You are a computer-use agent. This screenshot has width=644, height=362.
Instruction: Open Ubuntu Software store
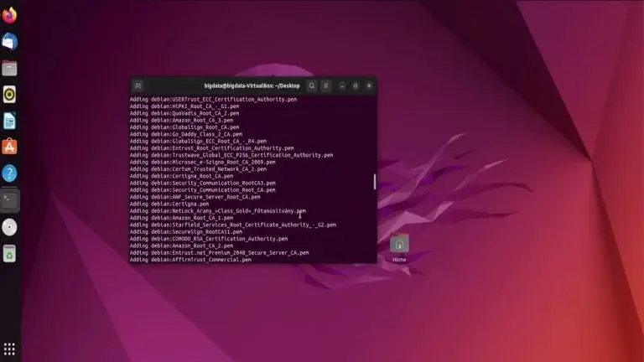tap(9, 147)
